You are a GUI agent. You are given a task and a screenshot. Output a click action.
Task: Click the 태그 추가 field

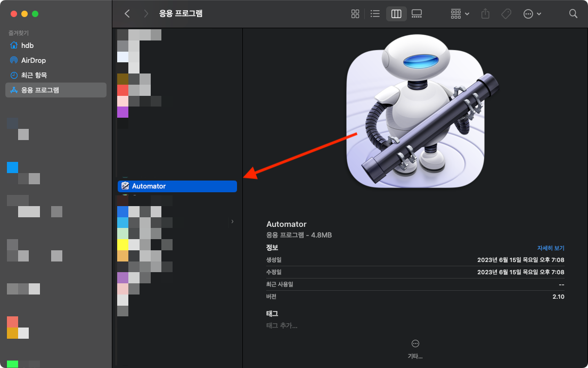[282, 325]
